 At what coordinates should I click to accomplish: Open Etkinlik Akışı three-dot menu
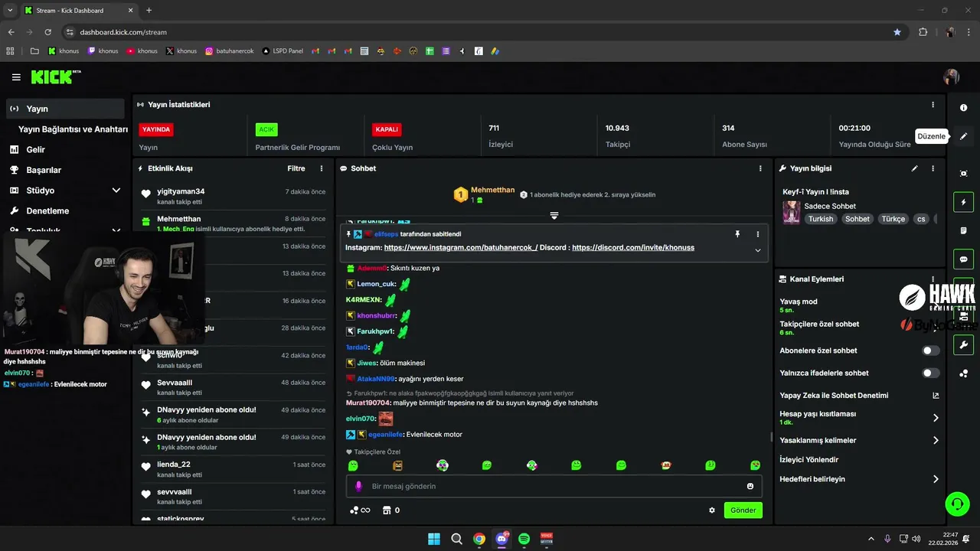[322, 168]
